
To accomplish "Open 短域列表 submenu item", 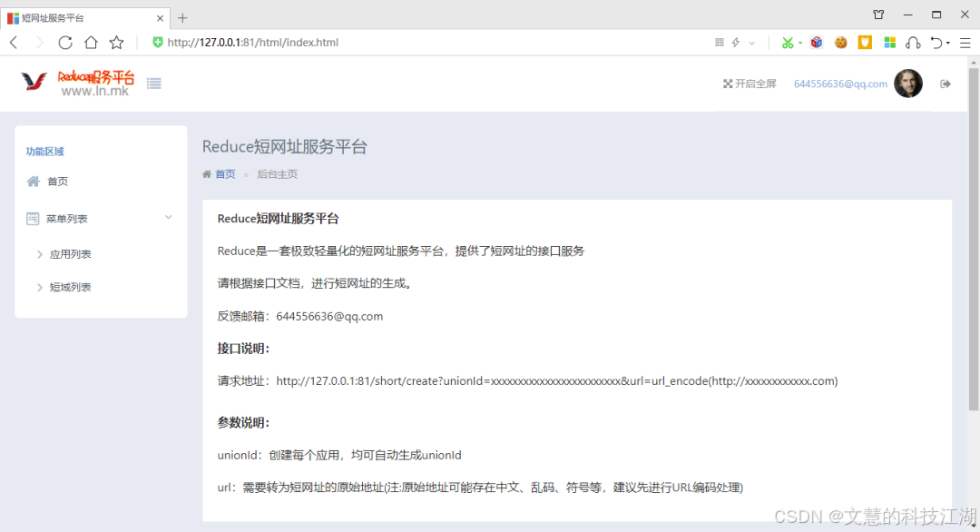I will [x=71, y=288].
